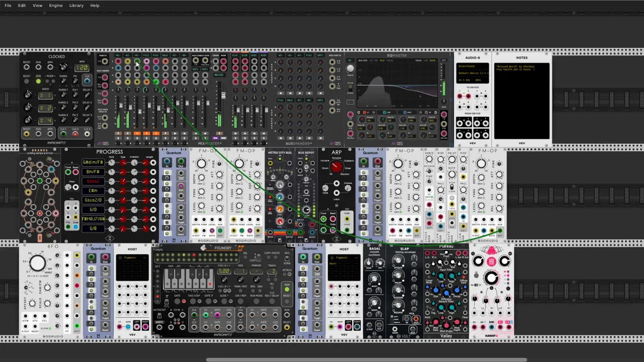This screenshot has height=362, width=644.
Task: Select the F#MAJ7/A# chord in Progress
Action: coord(93,219)
